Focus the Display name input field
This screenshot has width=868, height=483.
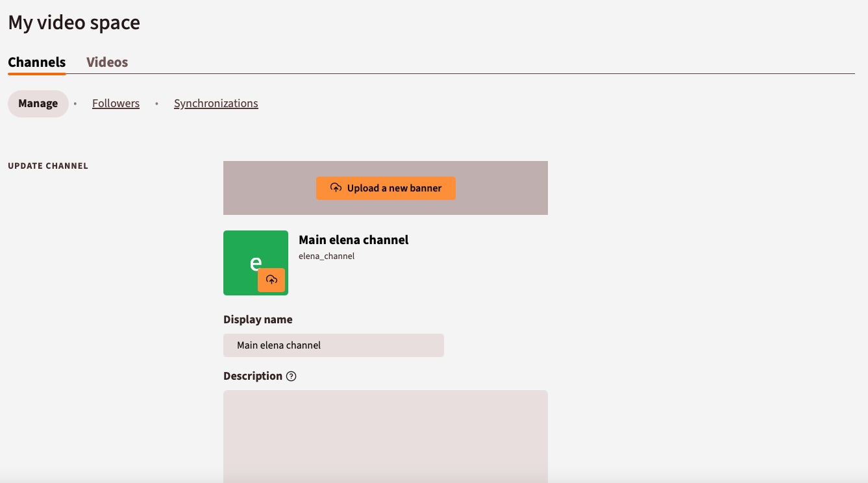tap(333, 345)
